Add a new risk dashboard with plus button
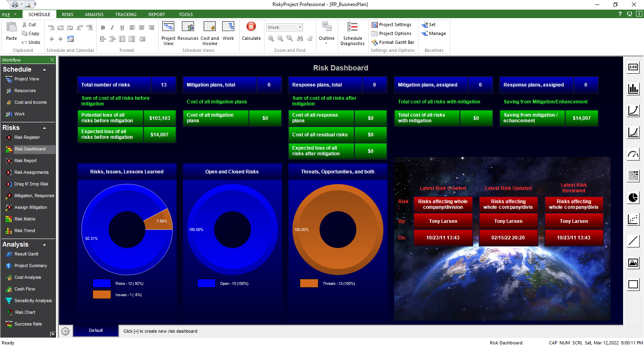 [66, 331]
